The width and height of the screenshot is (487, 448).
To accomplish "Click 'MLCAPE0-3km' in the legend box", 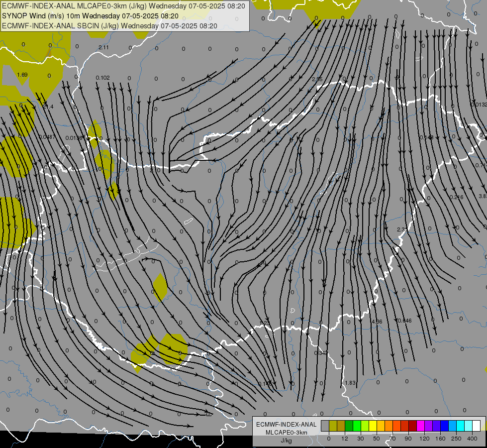I will pyautogui.click(x=287, y=433).
